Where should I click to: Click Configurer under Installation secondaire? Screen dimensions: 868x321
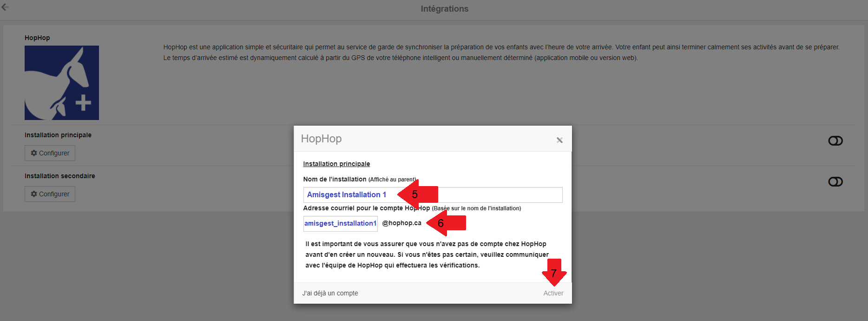(x=50, y=194)
